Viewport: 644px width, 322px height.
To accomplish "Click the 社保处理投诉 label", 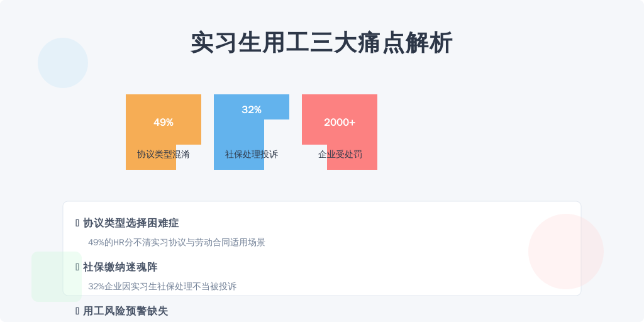I will (252, 155).
